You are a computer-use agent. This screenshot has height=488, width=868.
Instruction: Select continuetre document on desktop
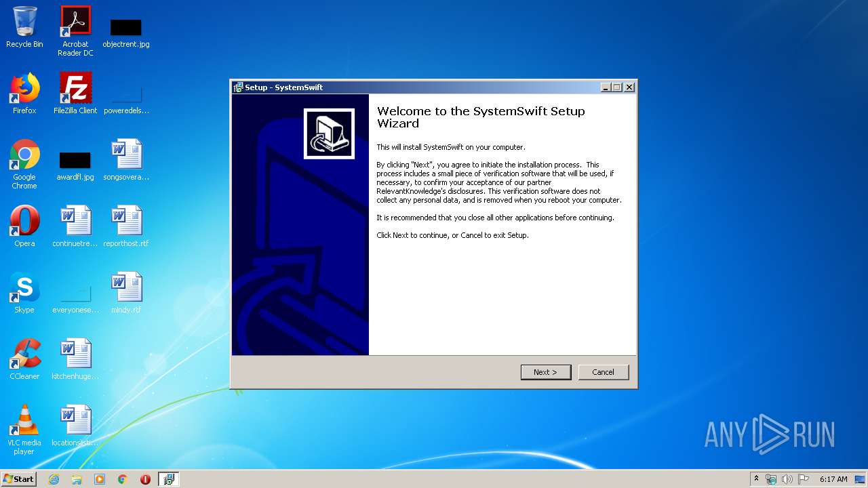(x=75, y=226)
